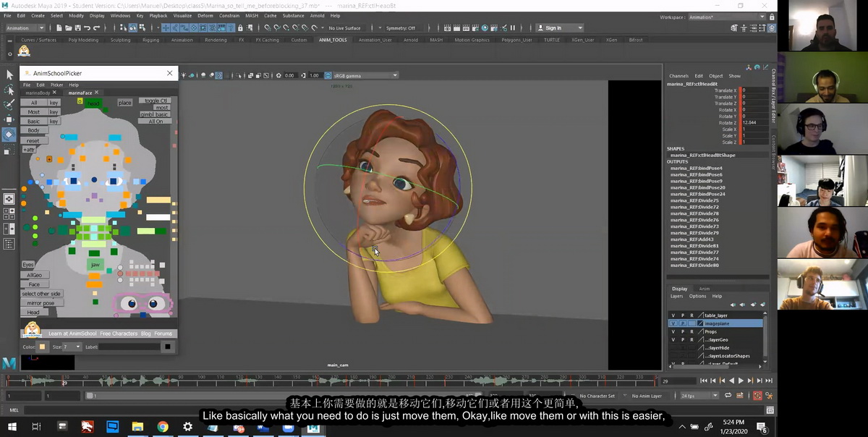Click the current frame field showing 29
Screen dimensions: 868x437
click(x=678, y=381)
